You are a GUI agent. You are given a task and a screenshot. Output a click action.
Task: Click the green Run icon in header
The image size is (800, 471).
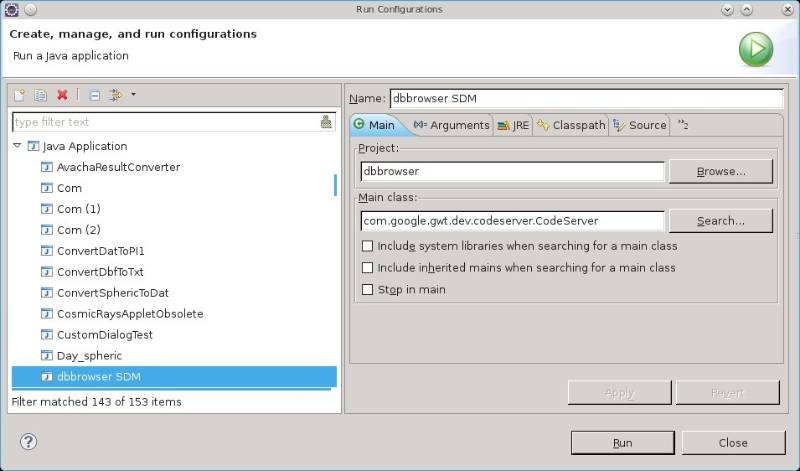click(755, 48)
